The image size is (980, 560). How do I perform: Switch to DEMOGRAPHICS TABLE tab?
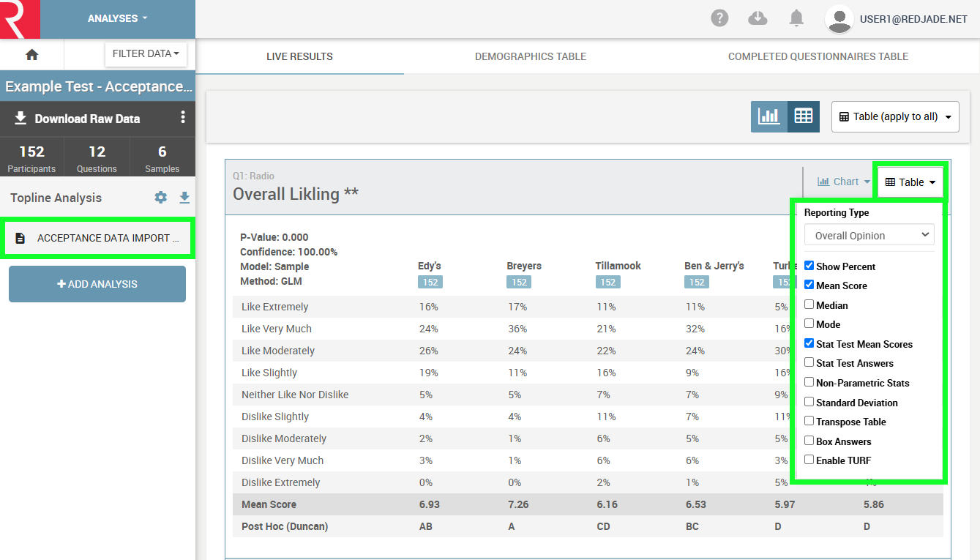click(531, 56)
